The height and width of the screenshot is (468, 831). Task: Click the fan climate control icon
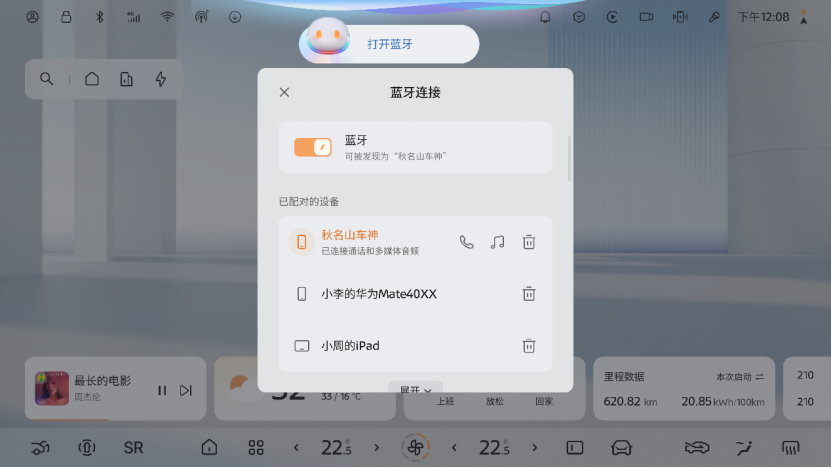point(416,448)
